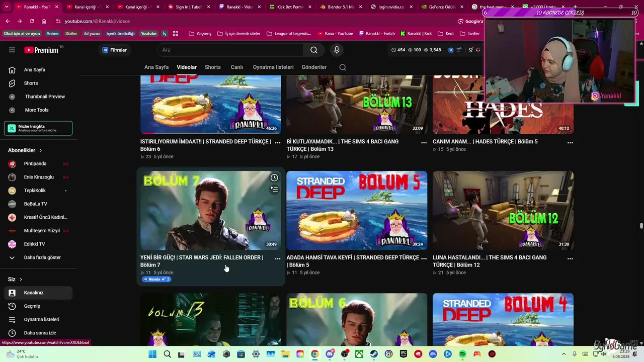Launch Spotify from the taskbar
Viewport: 644px width, 362px height.
coord(462,354)
